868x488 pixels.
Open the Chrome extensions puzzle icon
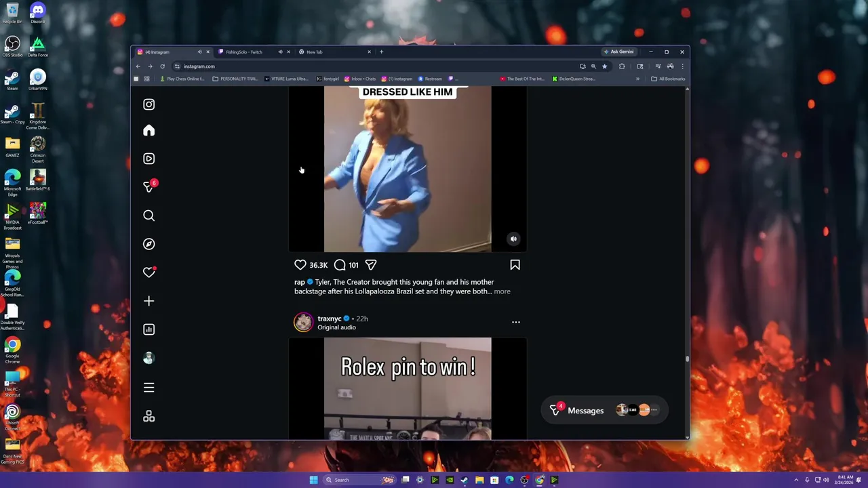622,66
